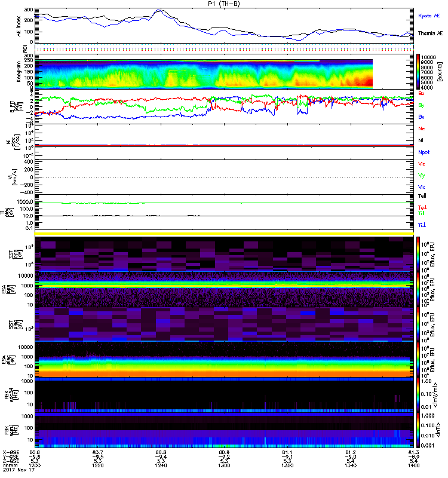The width and height of the screenshot is (448, 478).
Task: Click the X-GSE value 60.9
Action: click(x=224, y=452)
